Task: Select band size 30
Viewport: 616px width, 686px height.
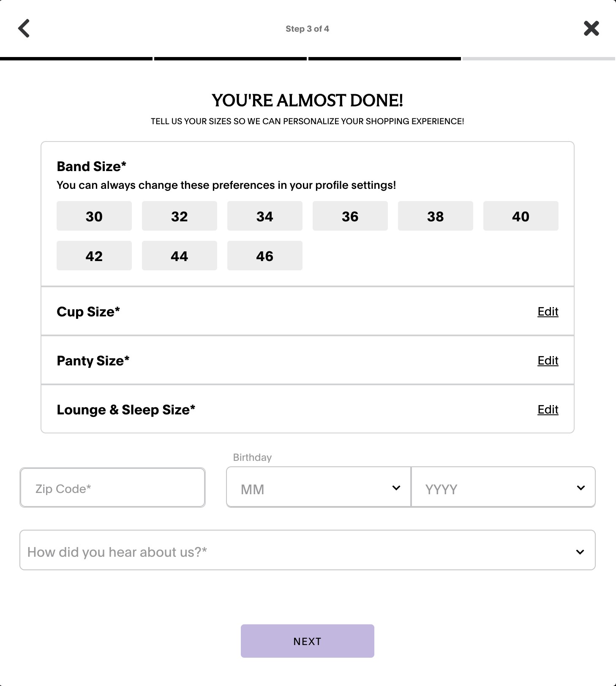Action: click(x=94, y=216)
